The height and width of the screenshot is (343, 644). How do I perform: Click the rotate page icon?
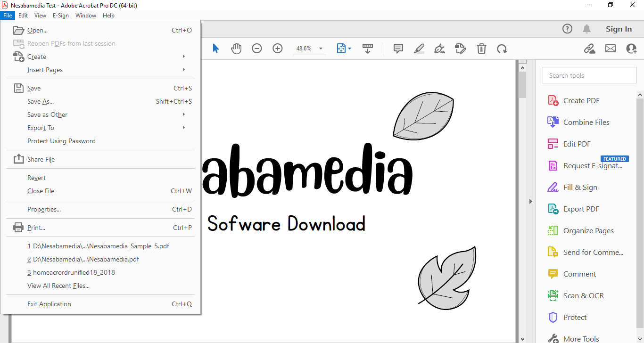[502, 49]
